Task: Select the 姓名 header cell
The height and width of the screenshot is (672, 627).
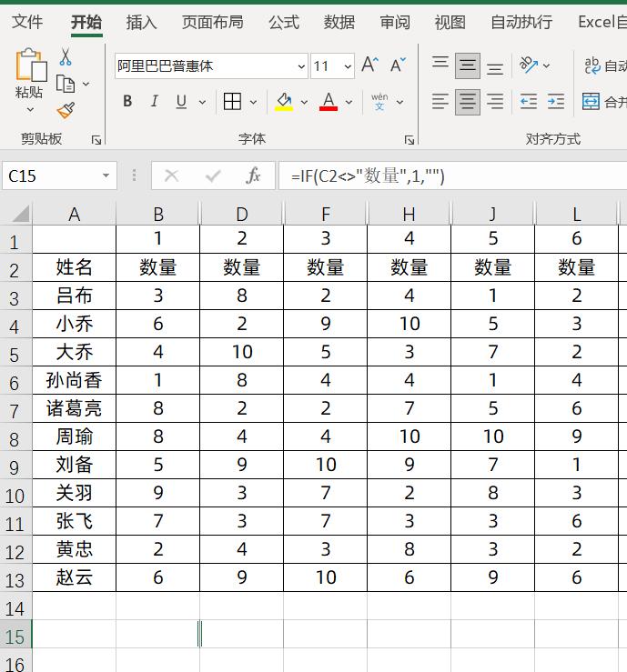Action: click(75, 267)
